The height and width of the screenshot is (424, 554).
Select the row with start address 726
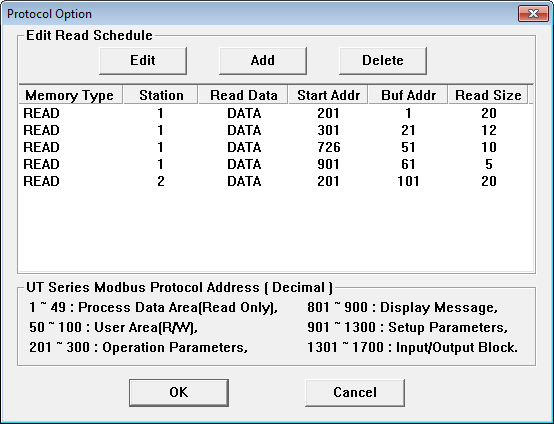pos(276,147)
